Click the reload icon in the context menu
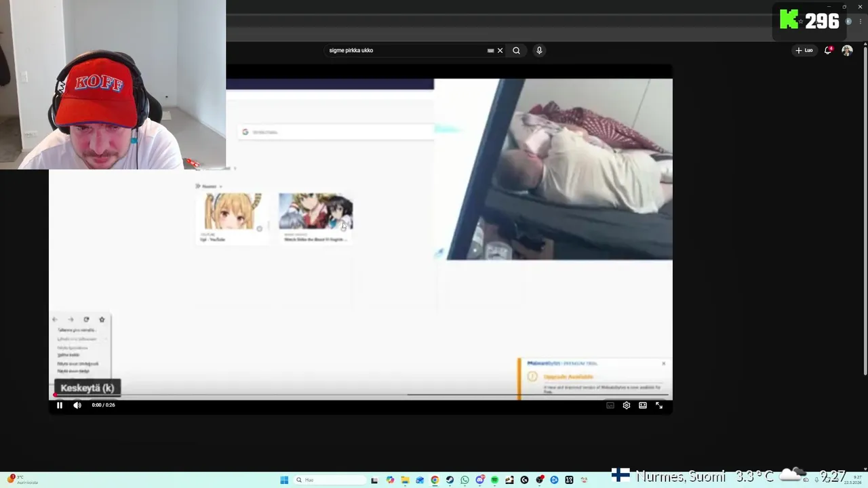The width and height of the screenshot is (868, 488). pyautogui.click(x=86, y=319)
